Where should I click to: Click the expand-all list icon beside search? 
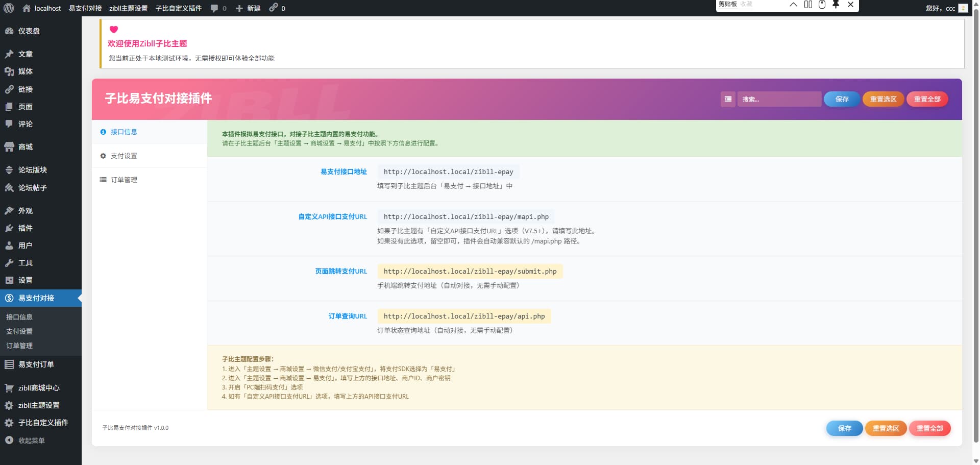coord(728,99)
